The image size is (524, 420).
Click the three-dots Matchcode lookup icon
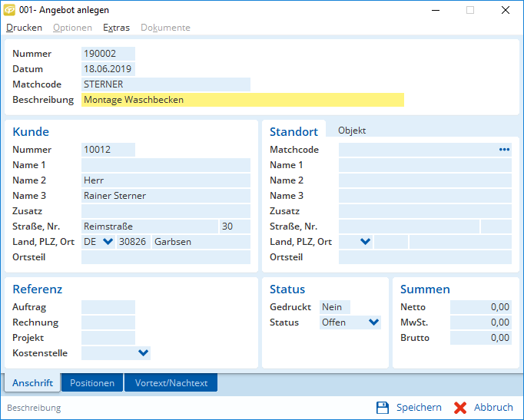point(504,150)
